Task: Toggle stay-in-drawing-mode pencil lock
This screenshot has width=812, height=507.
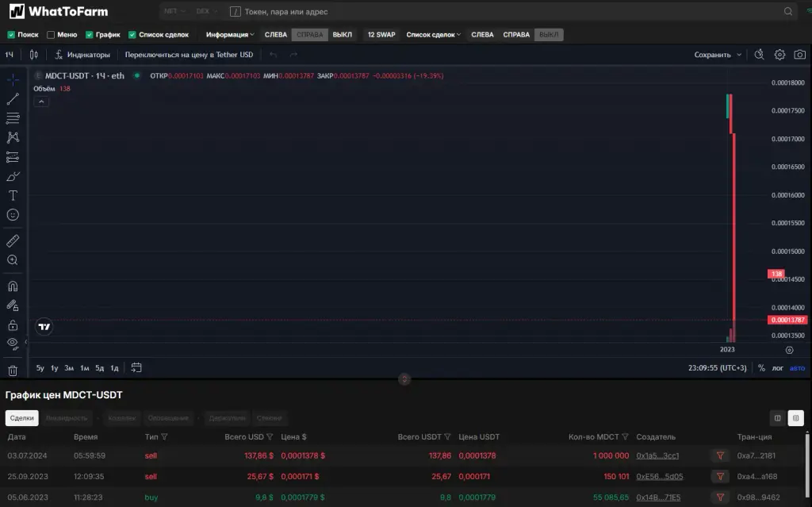Action: point(13,305)
